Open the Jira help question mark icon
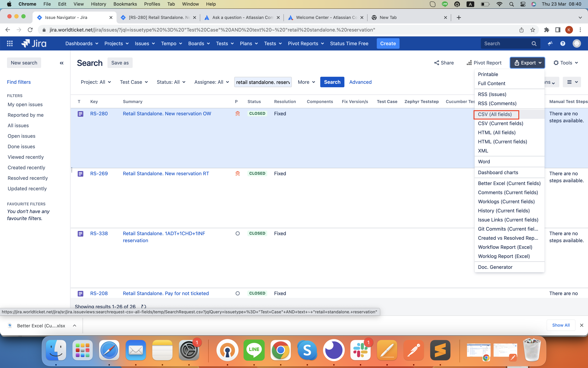The height and width of the screenshot is (368, 588). [563, 44]
